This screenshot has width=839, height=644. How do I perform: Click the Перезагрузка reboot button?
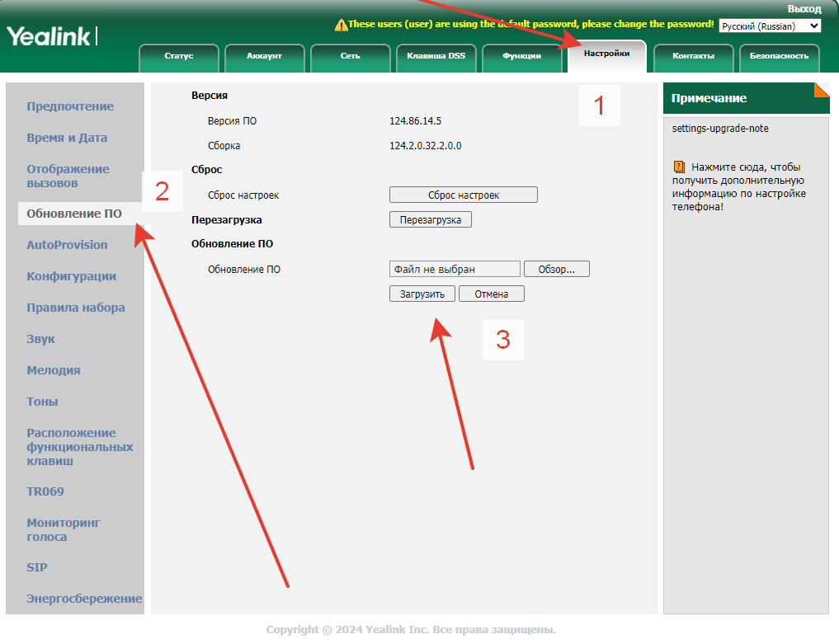point(430,220)
